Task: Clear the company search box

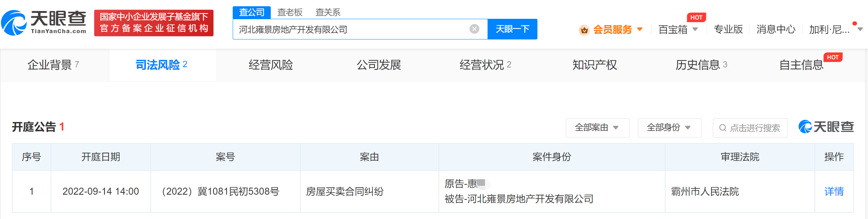Action: click(474, 29)
